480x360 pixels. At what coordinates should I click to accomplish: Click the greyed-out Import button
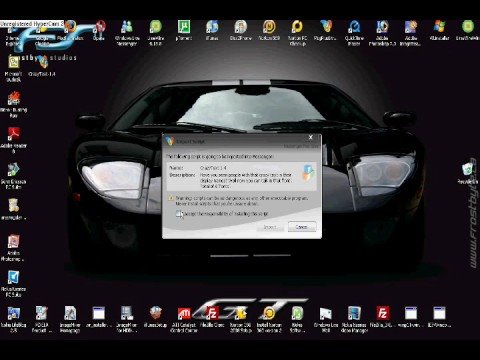[x=270, y=227]
